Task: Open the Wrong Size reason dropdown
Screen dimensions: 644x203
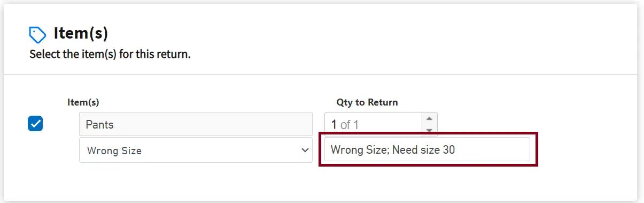Action: (196, 151)
